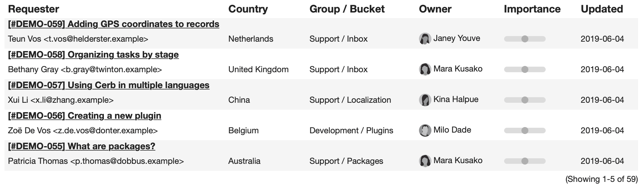Click importance slider for Teun Vos ticket
Image resolution: width=644 pixels, height=193 pixels.
525,39
